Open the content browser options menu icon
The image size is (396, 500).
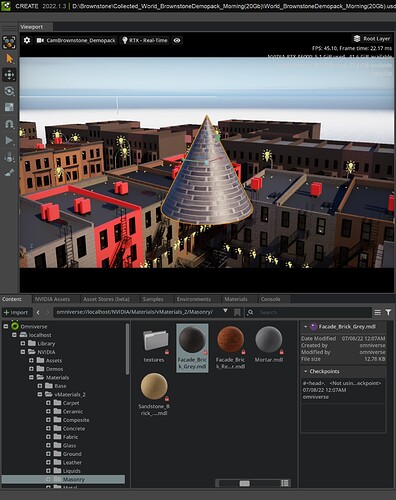coord(377,312)
